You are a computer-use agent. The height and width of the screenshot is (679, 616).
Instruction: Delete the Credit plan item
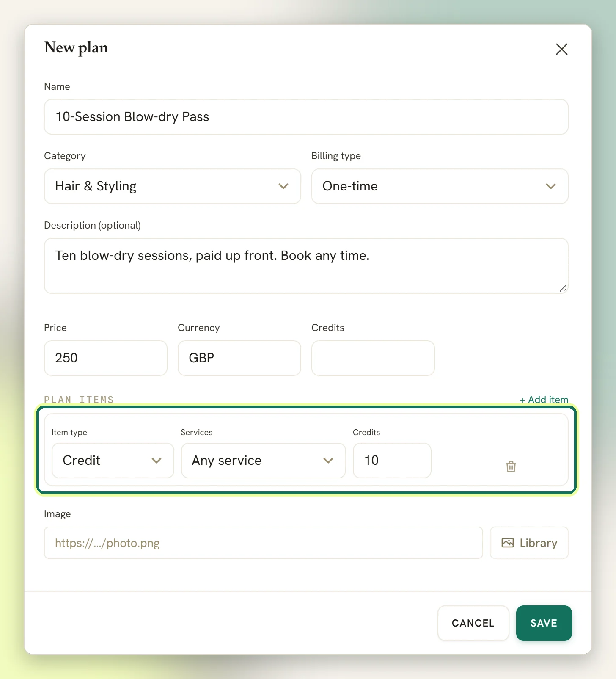coord(511,466)
